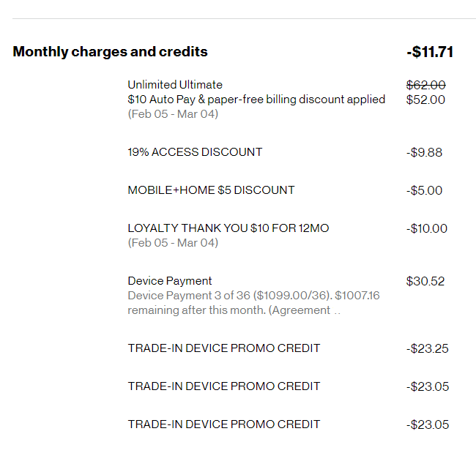Click the first TRADE-IN DEVICE PROMO CREDIT
Image resolution: width=476 pixels, height=453 pixels.
point(223,348)
